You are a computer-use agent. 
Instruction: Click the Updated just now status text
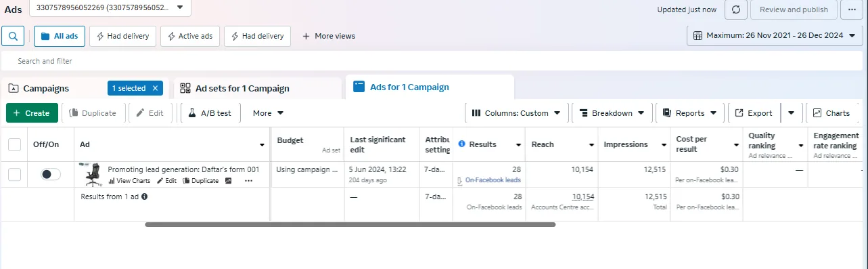pos(687,9)
